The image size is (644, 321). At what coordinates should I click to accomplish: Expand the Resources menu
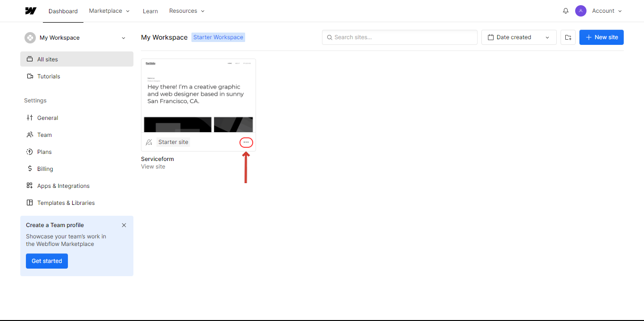187,11
